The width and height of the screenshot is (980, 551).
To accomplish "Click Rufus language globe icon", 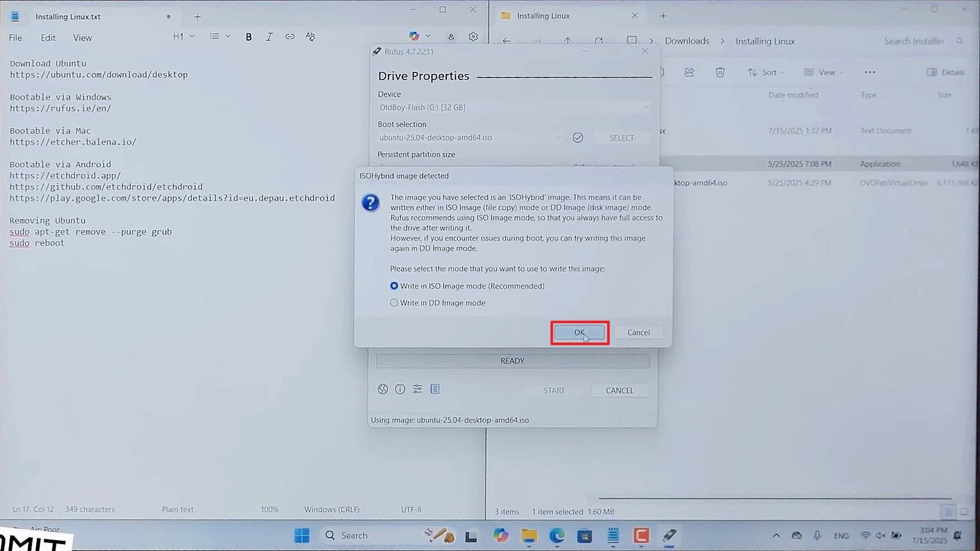I will coord(383,389).
